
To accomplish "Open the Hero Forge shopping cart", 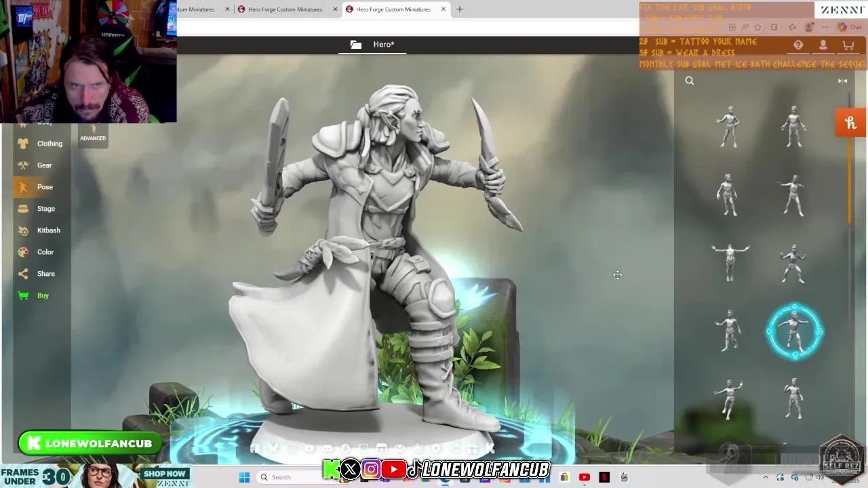I will tap(848, 45).
